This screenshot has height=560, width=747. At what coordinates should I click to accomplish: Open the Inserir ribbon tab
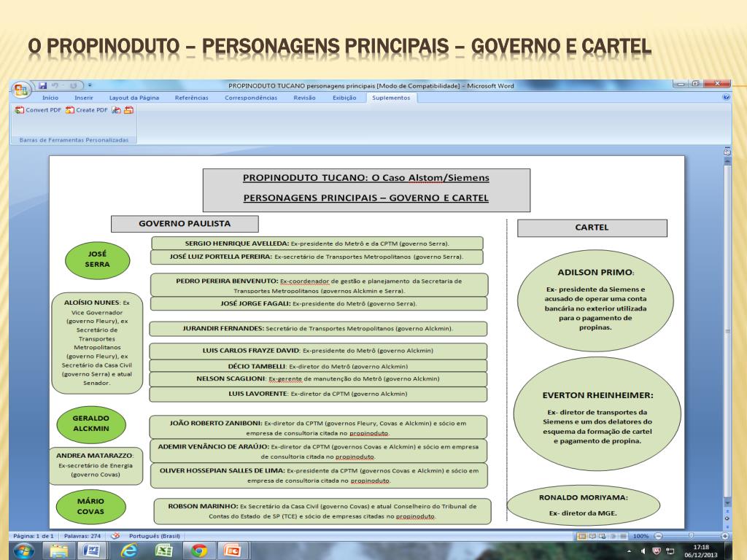(x=83, y=98)
